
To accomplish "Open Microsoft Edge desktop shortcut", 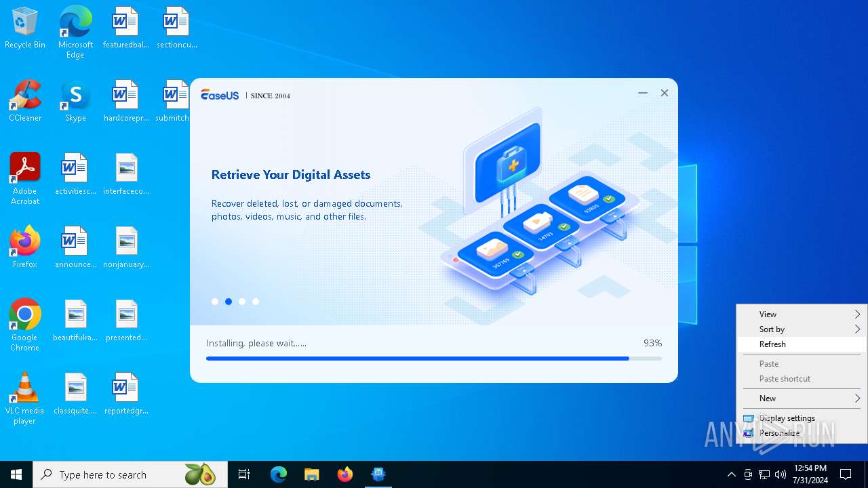I will pyautogui.click(x=75, y=32).
